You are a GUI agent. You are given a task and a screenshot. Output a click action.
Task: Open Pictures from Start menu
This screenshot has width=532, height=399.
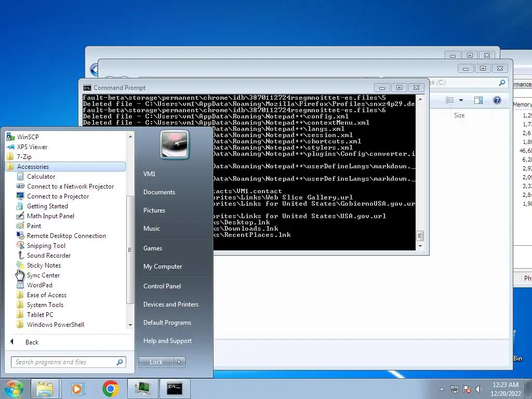tap(154, 210)
